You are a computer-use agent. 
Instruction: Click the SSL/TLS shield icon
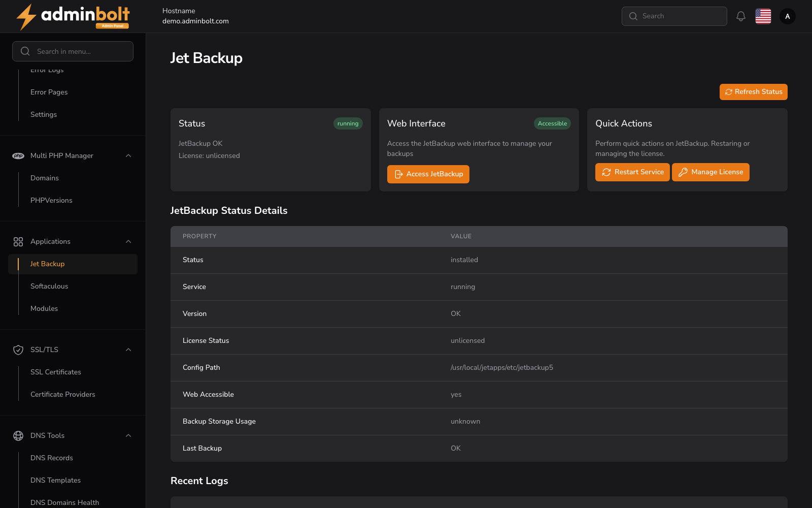pyautogui.click(x=18, y=350)
